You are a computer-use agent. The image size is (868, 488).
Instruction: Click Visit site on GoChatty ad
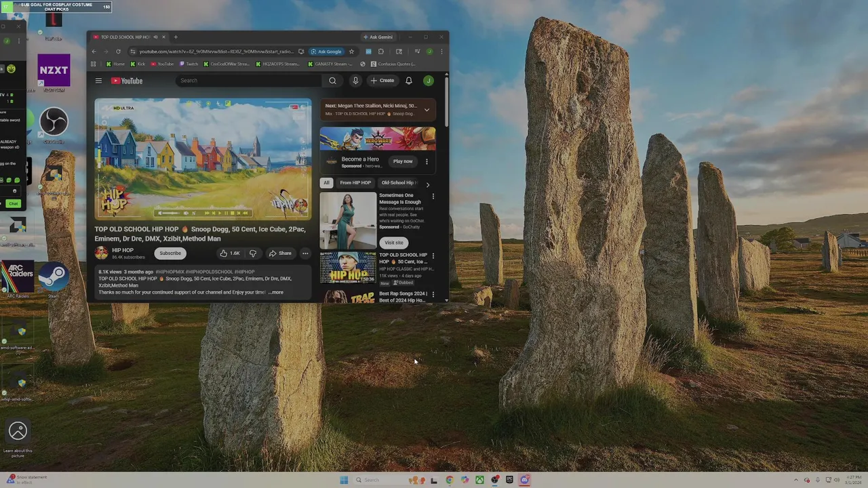[394, 243]
